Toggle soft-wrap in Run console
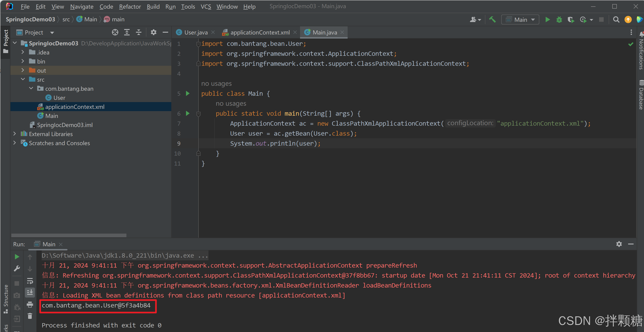Image resolution: width=644 pixels, height=332 pixels. click(30, 281)
